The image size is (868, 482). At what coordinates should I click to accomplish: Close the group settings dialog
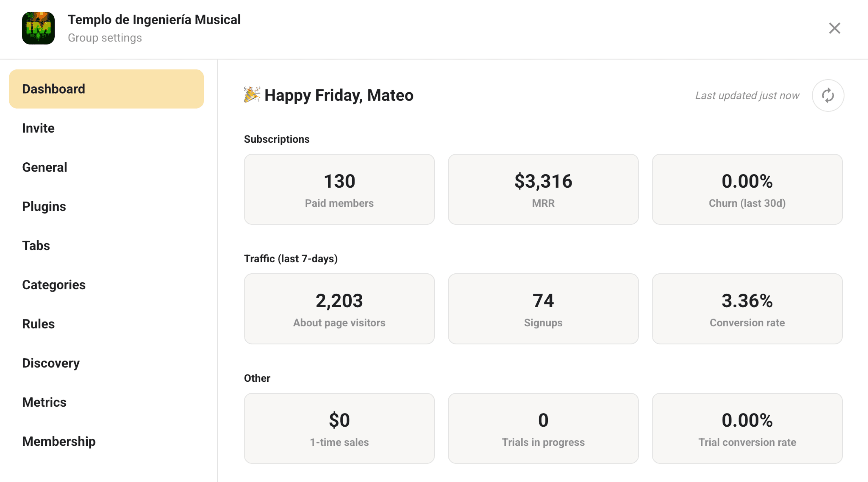[x=834, y=28]
